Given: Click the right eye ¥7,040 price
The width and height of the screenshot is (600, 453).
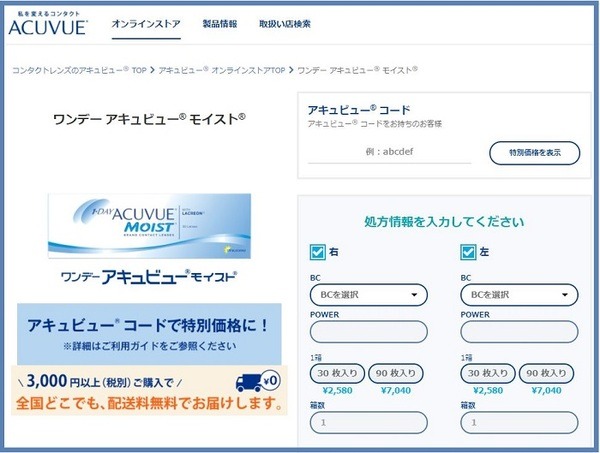Looking at the screenshot, I should tap(396, 391).
